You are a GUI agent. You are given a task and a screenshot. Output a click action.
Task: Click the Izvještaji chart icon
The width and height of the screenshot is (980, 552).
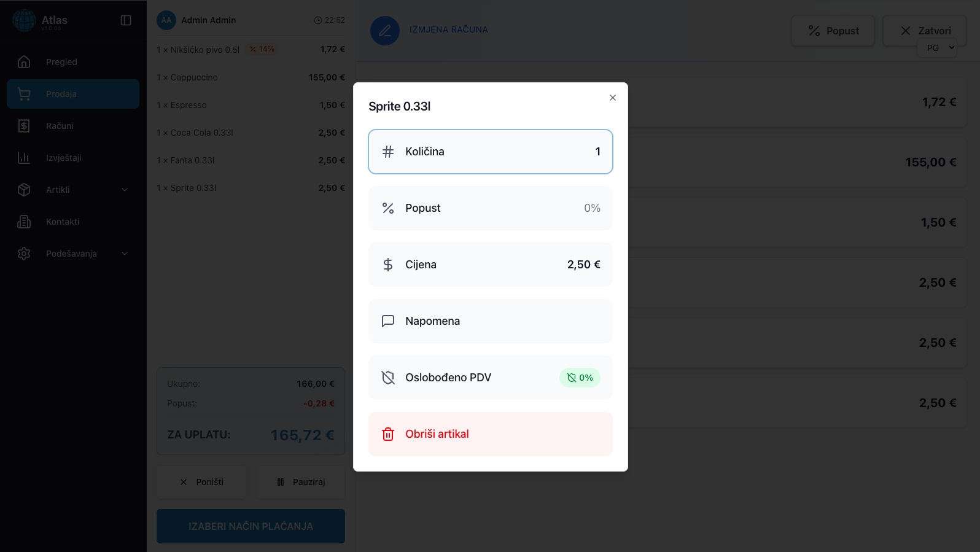(24, 158)
